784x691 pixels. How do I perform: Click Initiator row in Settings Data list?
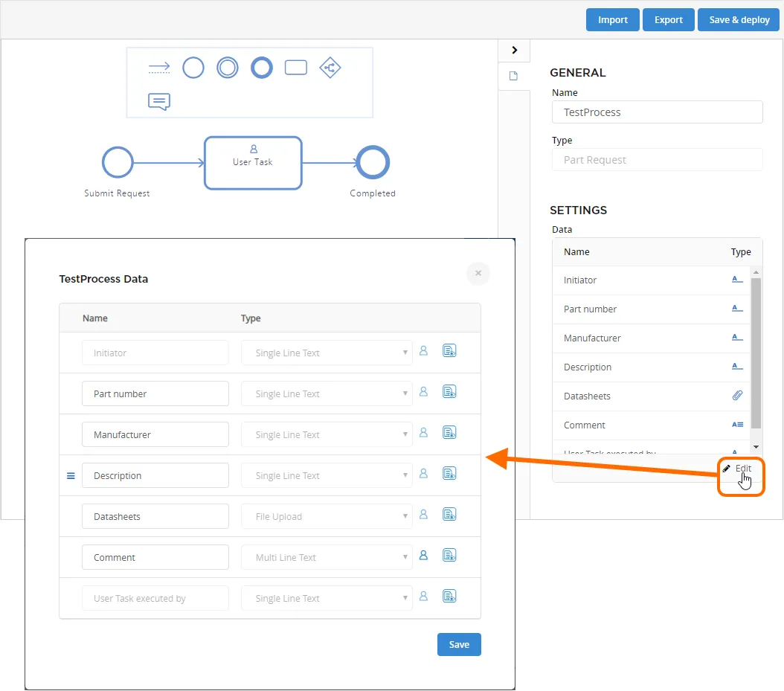tap(652, 280)
